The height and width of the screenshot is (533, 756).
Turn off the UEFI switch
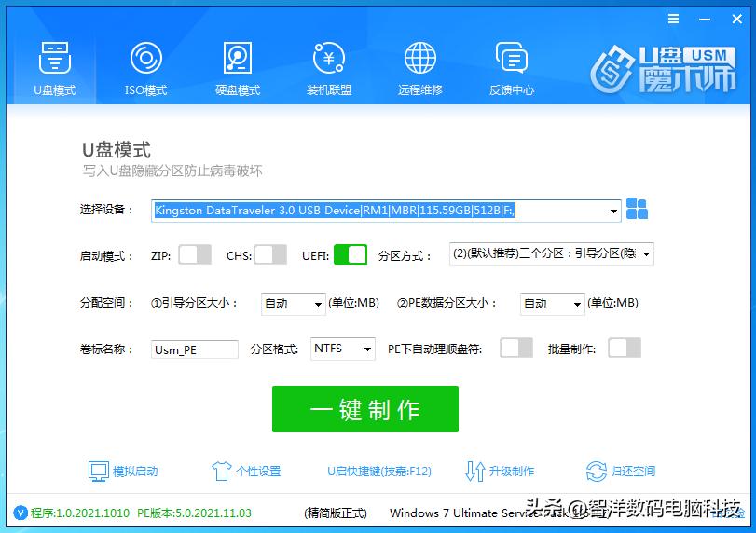click(351, 254)
